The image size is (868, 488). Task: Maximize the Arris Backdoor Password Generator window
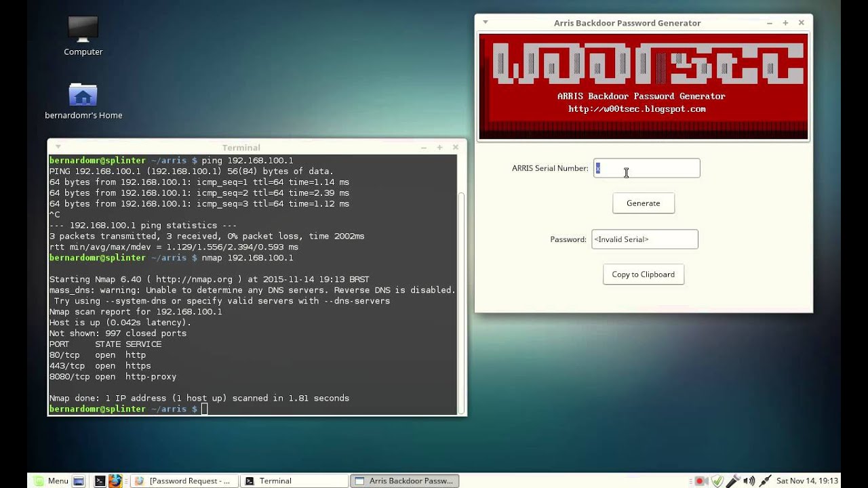[785, 23]
